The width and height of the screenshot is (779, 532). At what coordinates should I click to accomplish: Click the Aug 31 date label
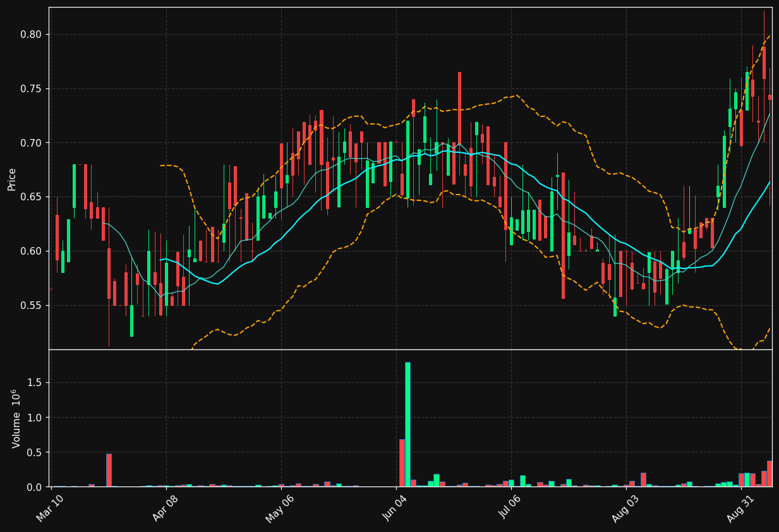coord(740,509)
